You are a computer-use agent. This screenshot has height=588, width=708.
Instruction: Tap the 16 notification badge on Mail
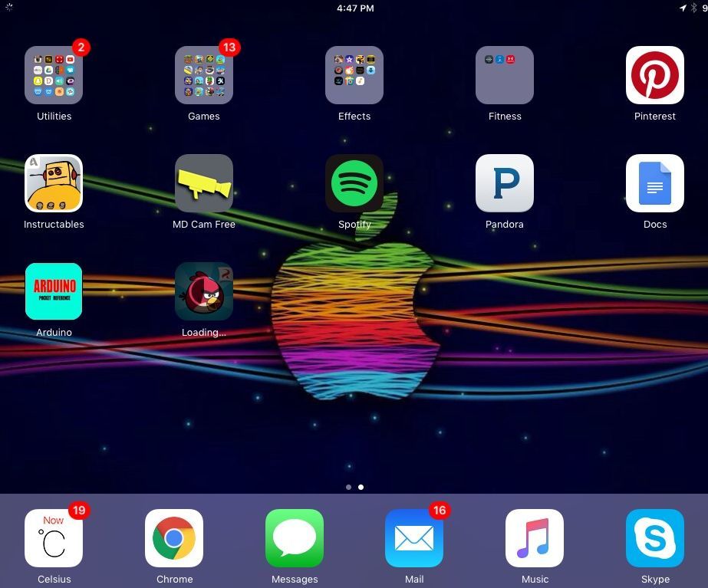pos(440,511)
